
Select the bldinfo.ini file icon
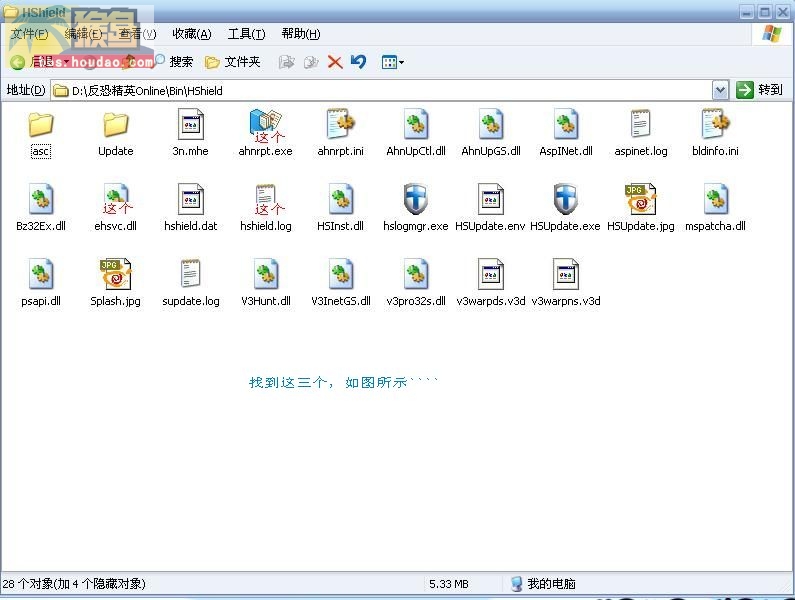[x=716, y=124]
